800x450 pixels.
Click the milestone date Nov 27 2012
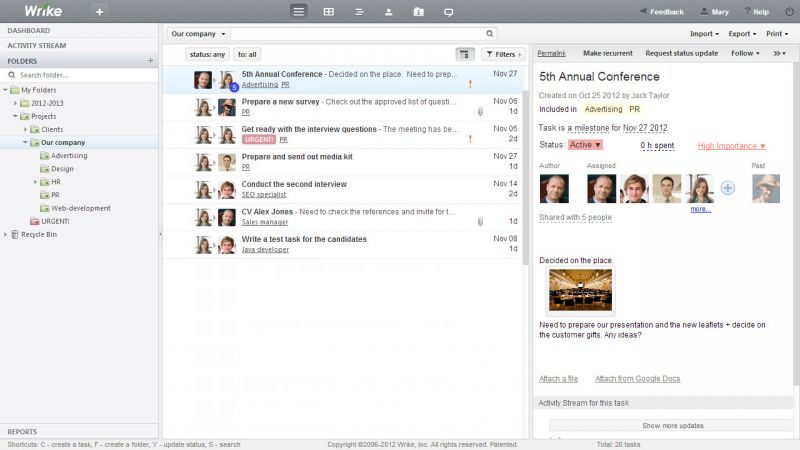645,128
